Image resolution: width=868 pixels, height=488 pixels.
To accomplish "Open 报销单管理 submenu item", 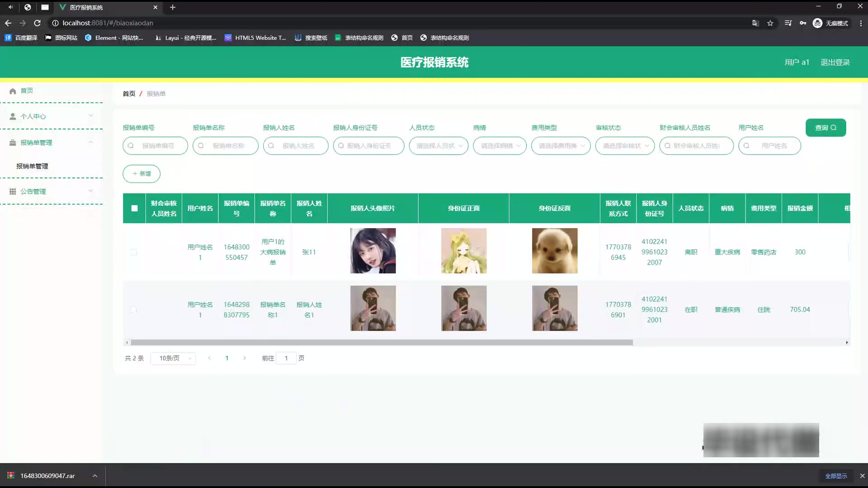I will coord(32,166).
